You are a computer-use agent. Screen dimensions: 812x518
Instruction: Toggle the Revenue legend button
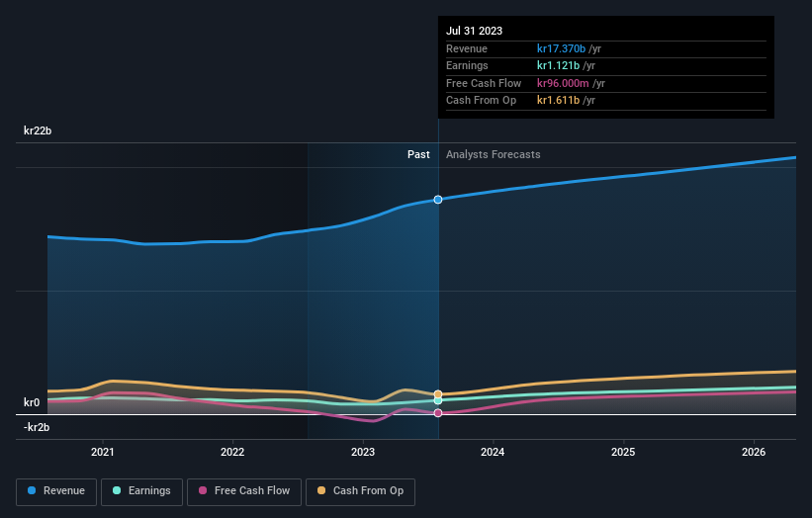[x=56, y=491]
